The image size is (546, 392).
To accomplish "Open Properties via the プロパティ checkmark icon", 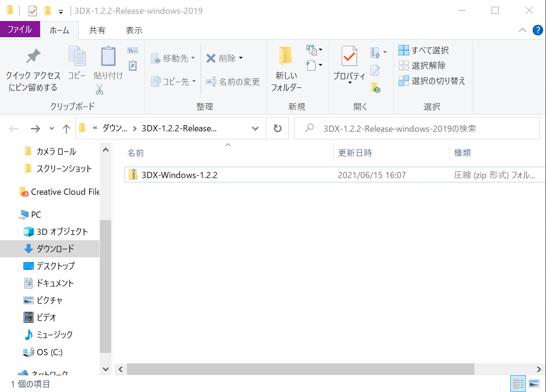I will 349,57.
